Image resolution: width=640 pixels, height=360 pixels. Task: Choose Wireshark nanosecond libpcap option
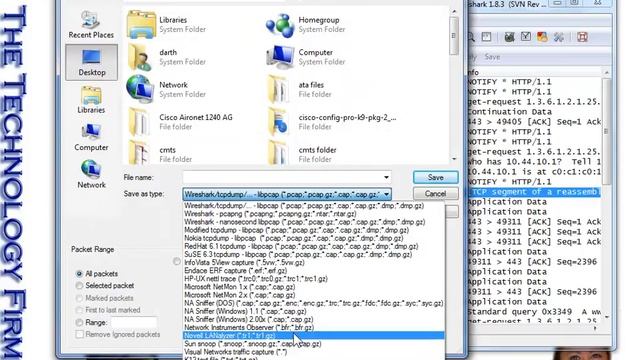tap(313, 222)
